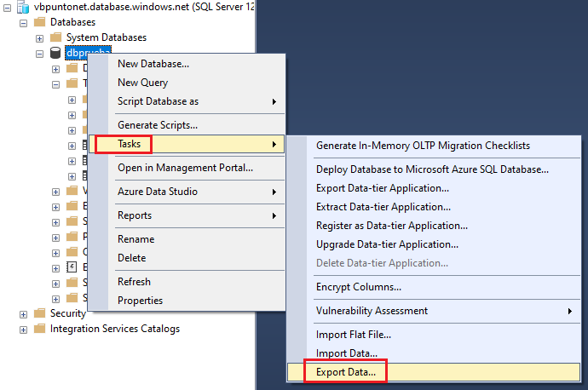Expand the System Databases node
This screenshot has width=588, height=390.
tap(39, 38)
